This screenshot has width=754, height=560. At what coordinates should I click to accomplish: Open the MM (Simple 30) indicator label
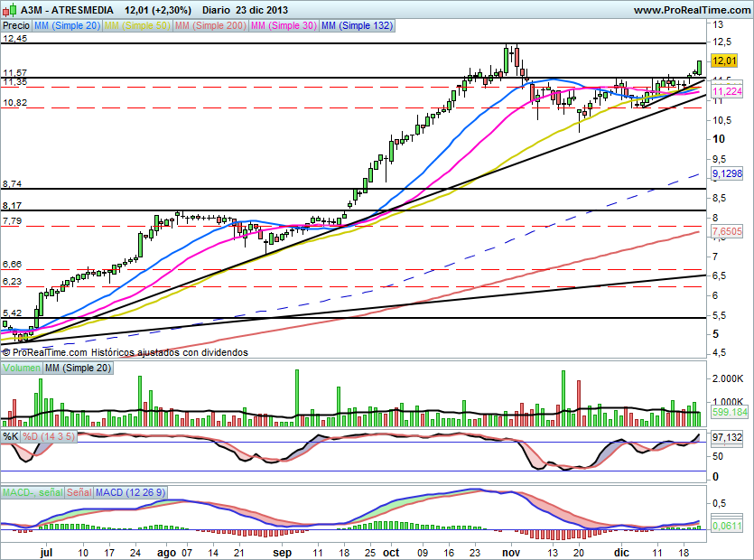click(x=284, y=25)
